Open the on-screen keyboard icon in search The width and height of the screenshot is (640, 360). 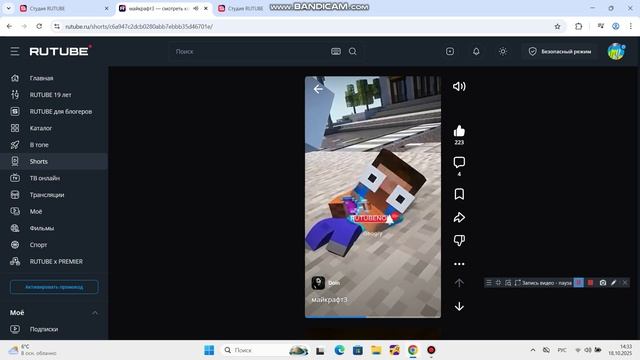point(336,51)
